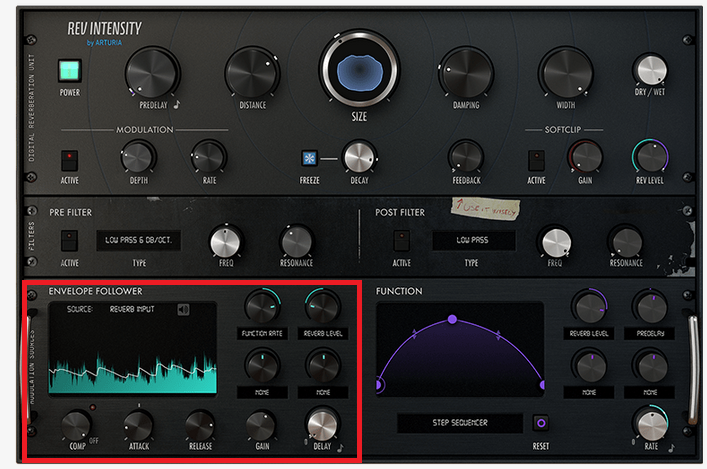Click the OFF indicator LED beside COMP
This screenshot has width=707, height=469.
click(92, 407)
